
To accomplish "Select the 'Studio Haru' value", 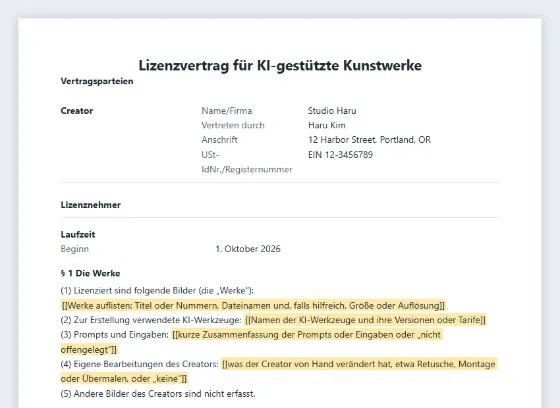I will (332, 111).
